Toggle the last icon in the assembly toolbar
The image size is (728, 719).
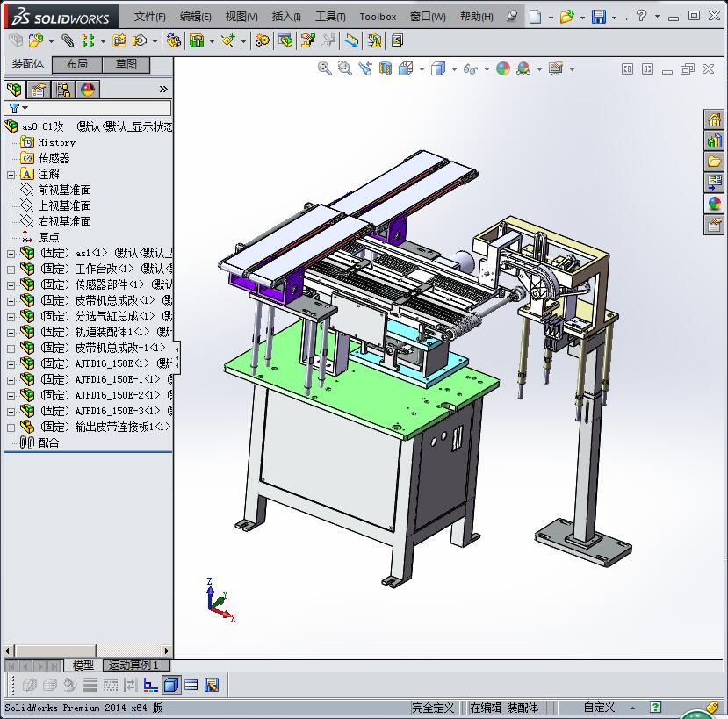(x=397, y=41)
